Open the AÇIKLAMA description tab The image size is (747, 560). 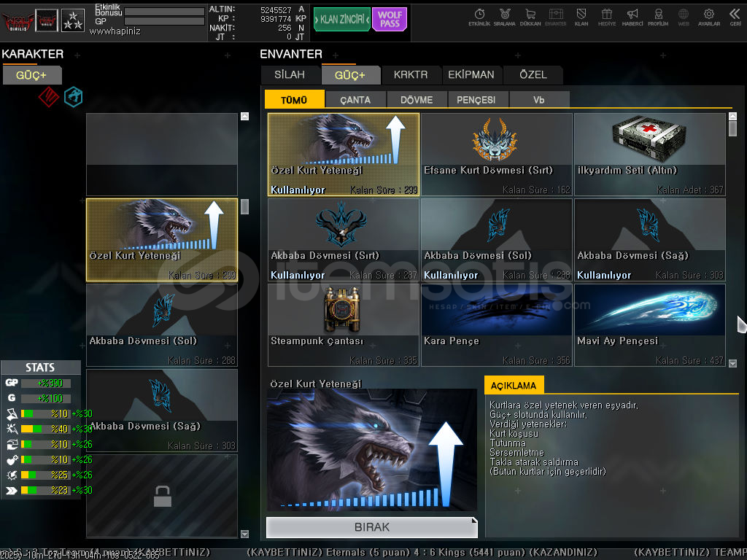514,385
